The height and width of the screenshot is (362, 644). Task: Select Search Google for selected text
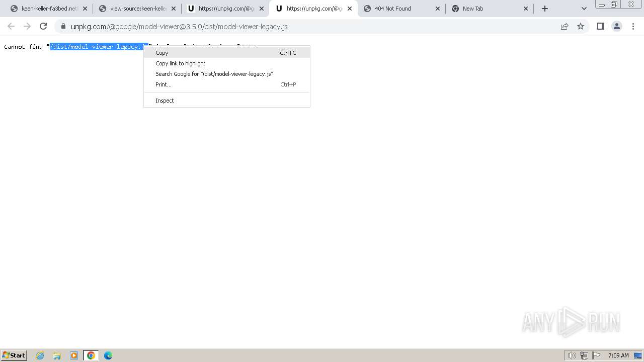point(227,74)
